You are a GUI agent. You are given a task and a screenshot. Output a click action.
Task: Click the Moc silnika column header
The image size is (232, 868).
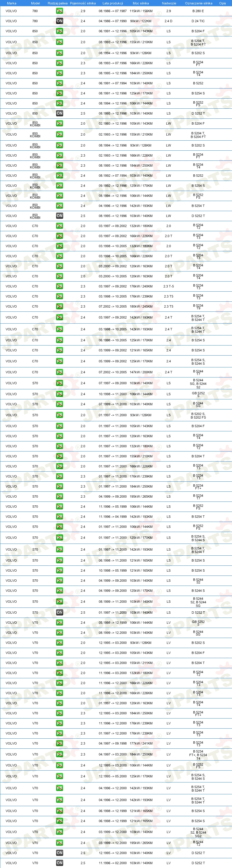pos(141,3)
